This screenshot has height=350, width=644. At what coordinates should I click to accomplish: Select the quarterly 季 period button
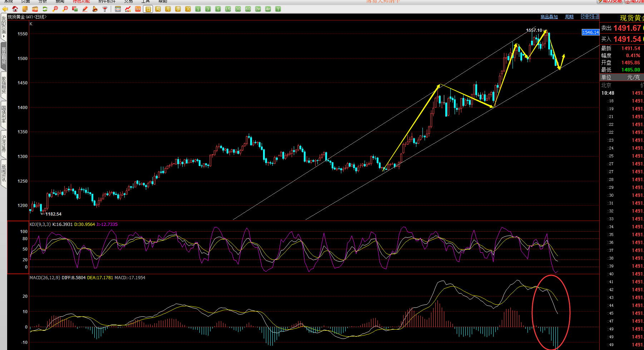(x=178, y=9)
